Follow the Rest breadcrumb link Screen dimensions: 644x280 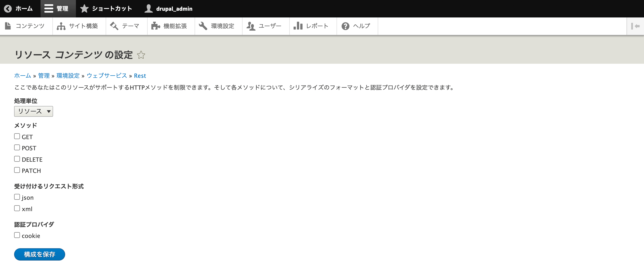(x=140, y=76)
